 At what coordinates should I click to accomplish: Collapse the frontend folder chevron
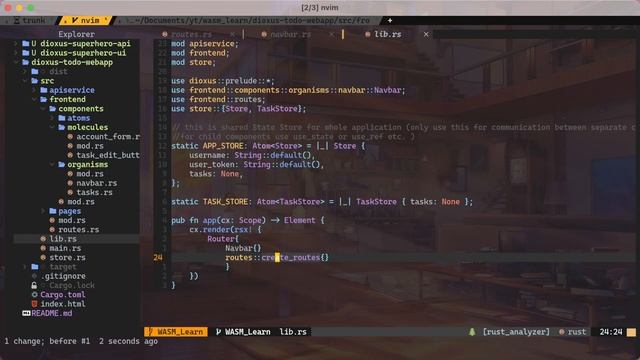point(34,100)
